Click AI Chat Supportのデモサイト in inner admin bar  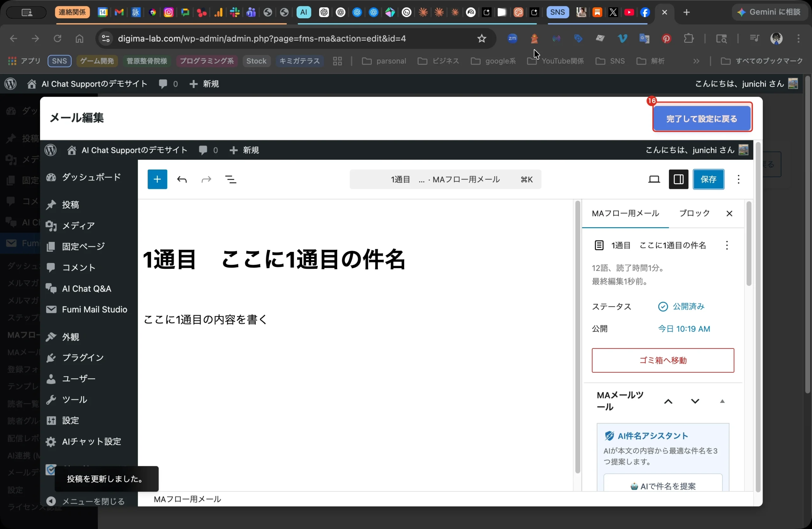point(127,150)
